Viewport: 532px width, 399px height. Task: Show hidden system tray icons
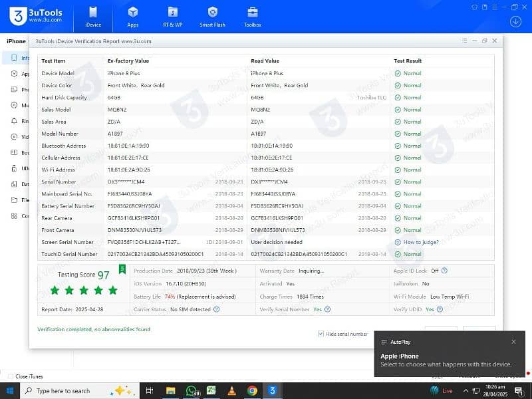pyautogui.click(x=466, y=391)
